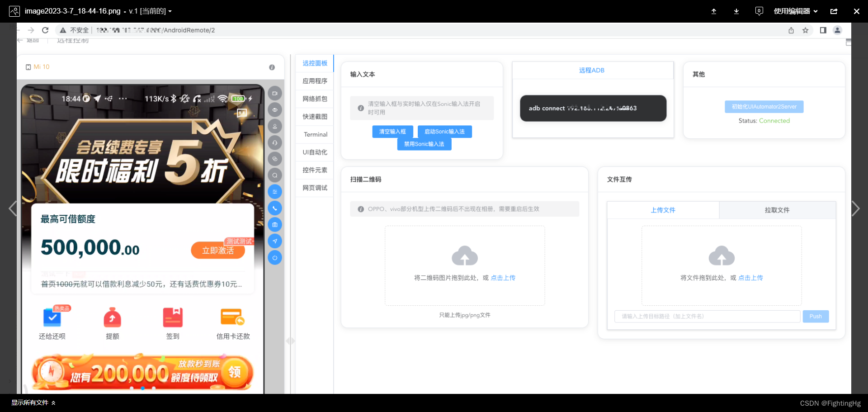Screen dimensions: 868x412
Task: Click cloud upload icon in file transfer panel
Action: [x=722, y=256]
